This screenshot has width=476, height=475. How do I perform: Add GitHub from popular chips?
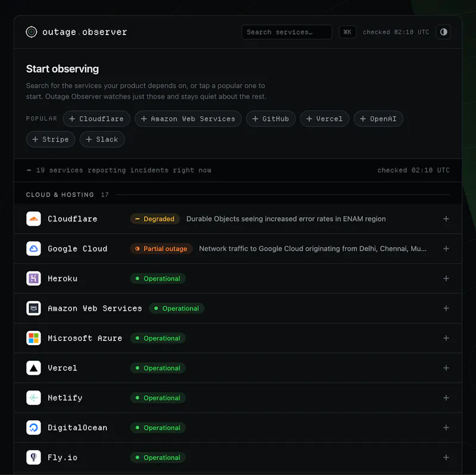[x=271, y=119]
